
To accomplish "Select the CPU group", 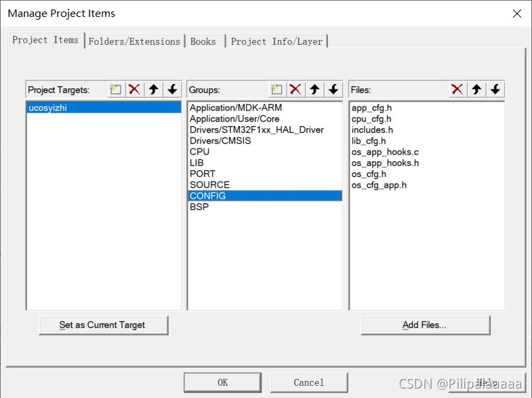I will click(x=264, y=152).
